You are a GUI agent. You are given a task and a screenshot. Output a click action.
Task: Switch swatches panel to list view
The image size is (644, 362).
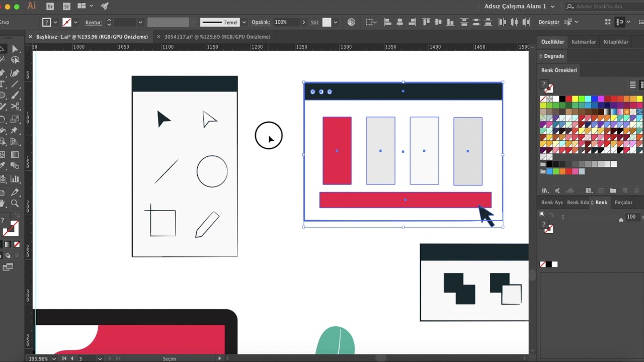tap(633, 85)
